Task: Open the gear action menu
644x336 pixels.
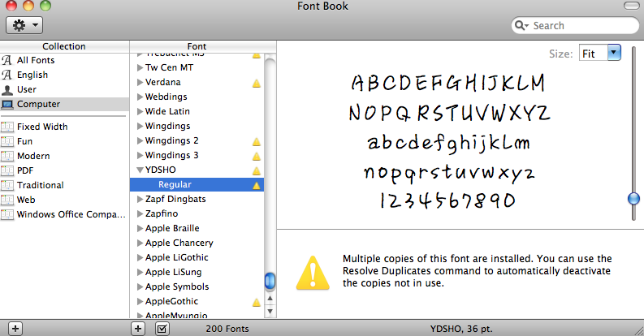Action: [x=24, y=25]
